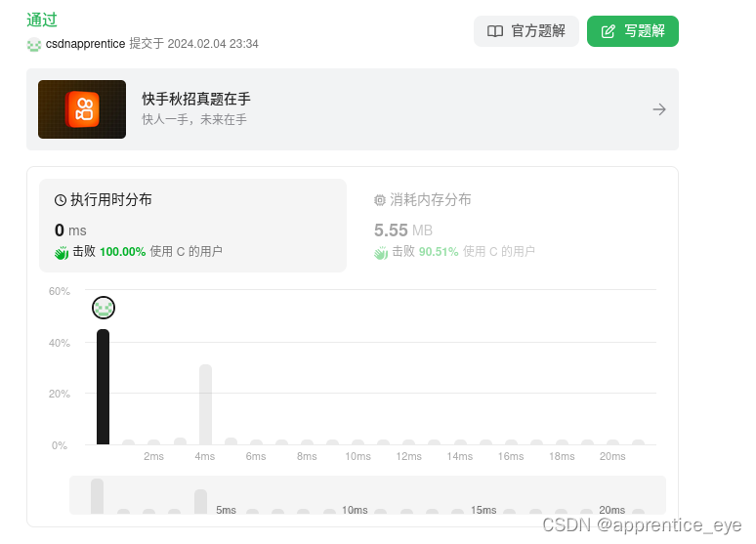The height and width of the screenshot is (544, 756).
Task: Click the 60% y-axis label
Action: point(60,291)
